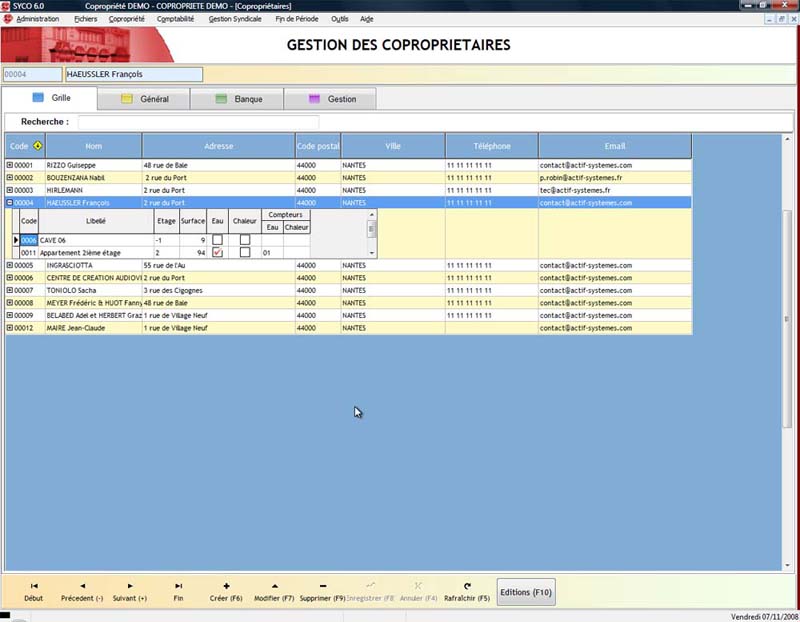Create new owner with Créer (F6)

pos(226,591)
